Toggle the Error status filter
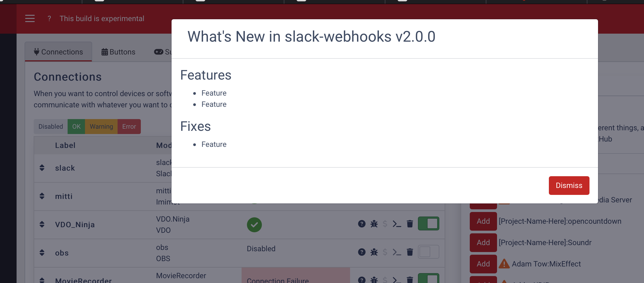Image resolution: width=644 pixels, height=283 pixels. pyautogui.click(x=129, y=126)
